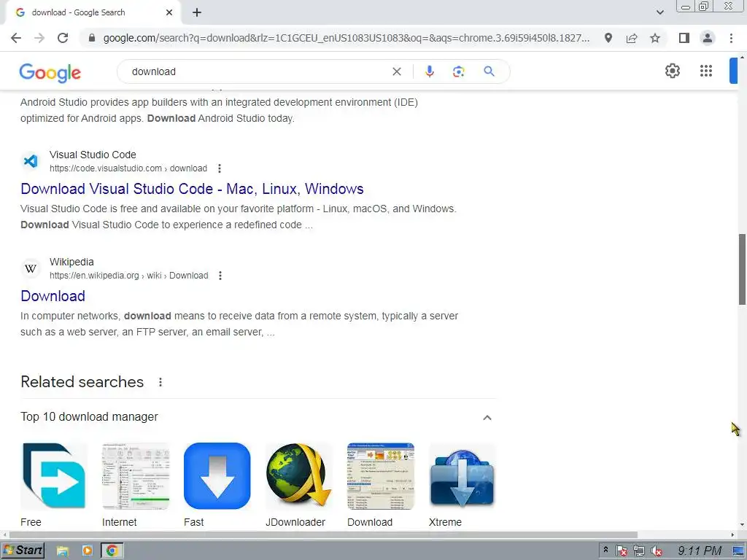747x560 pixels.
Task: Open Google quick settings gear
Action: tap(672, 71)
